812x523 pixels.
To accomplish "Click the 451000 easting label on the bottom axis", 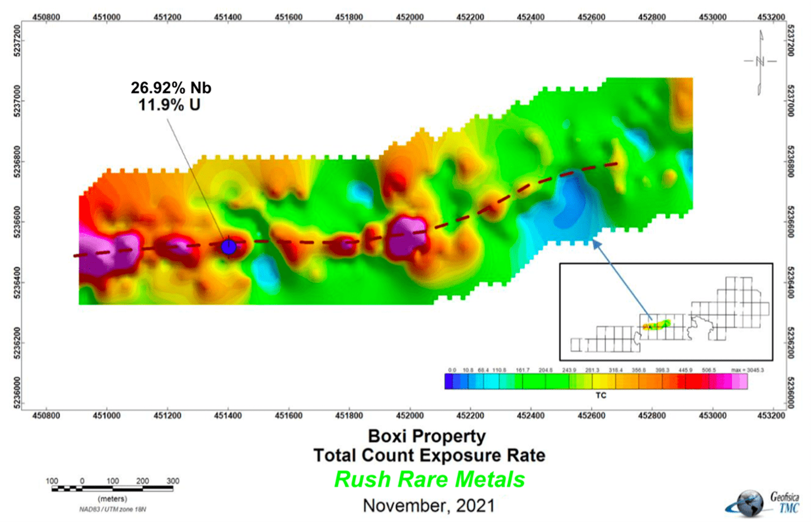I will (x=106, y=415).
